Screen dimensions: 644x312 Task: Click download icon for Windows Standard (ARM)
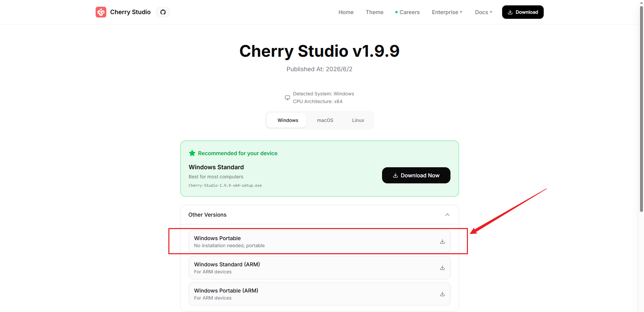442,268
